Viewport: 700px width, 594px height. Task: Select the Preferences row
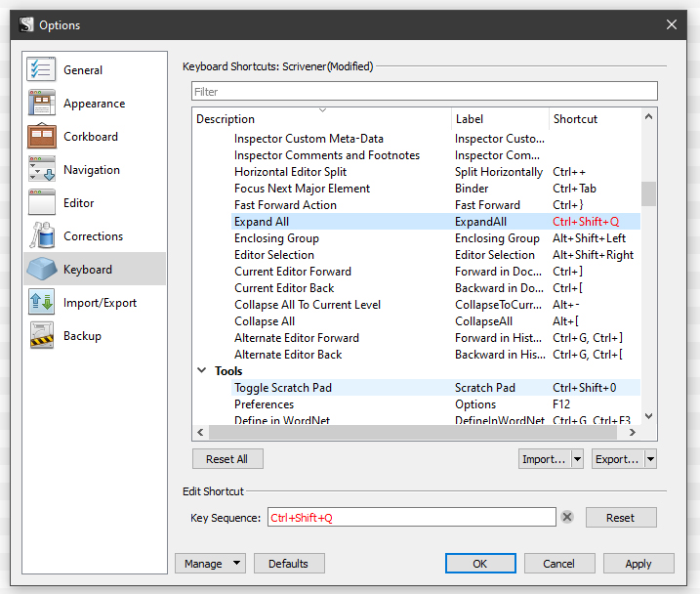(x=435, y=404)
